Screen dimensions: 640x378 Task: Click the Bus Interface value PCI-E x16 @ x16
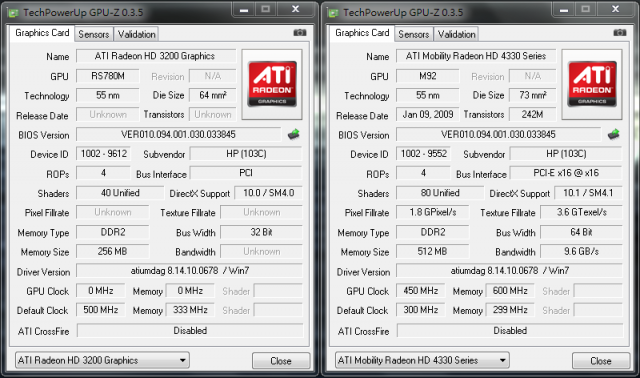click(x=566, y=173)
